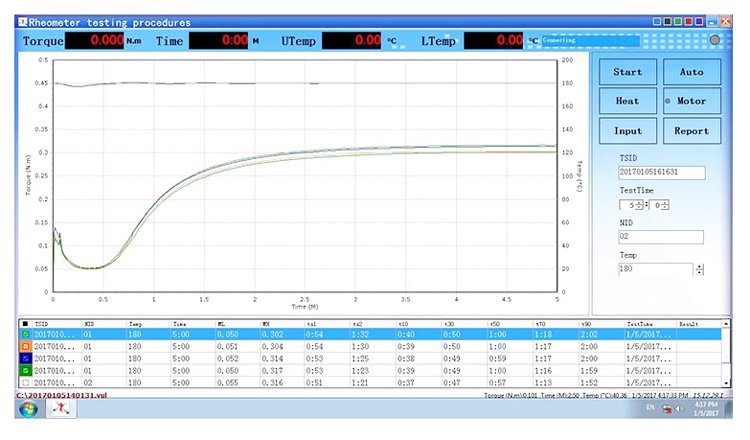This screenshot has height=440, width=750.
Task: Click the t90 column header
Action: [x=586, y=324]
